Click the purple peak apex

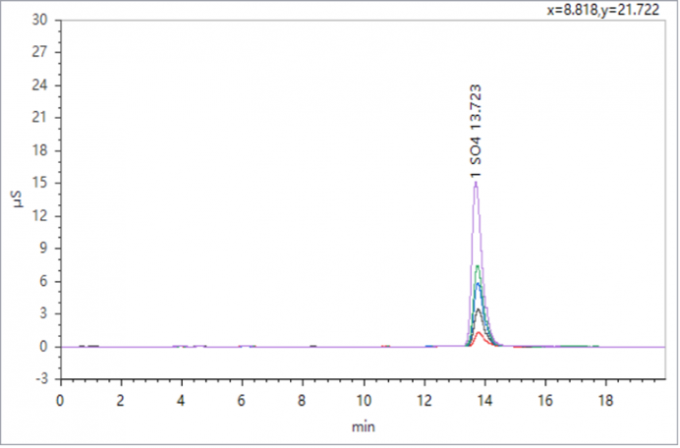[x=476, y=183]
